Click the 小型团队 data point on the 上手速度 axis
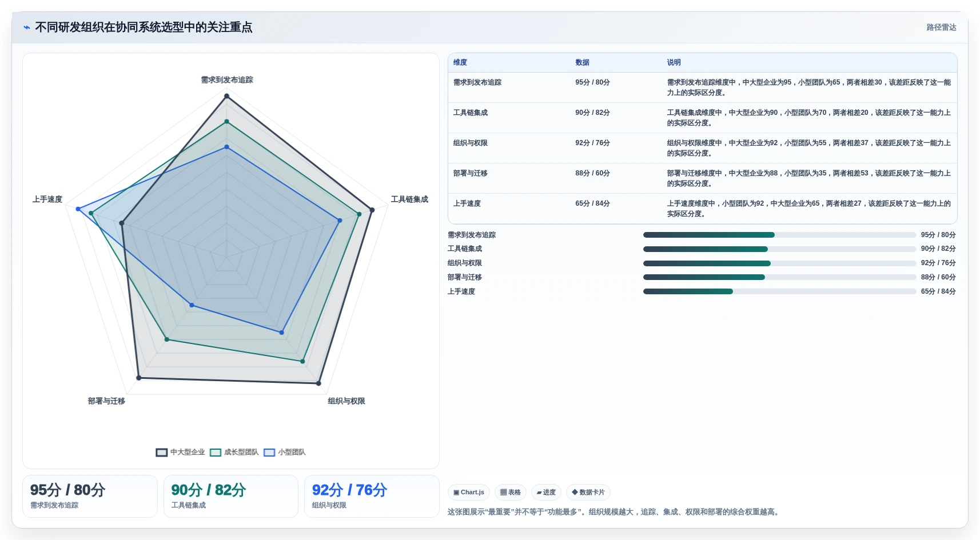Viewport: 980px width, 540px height. 78,209
